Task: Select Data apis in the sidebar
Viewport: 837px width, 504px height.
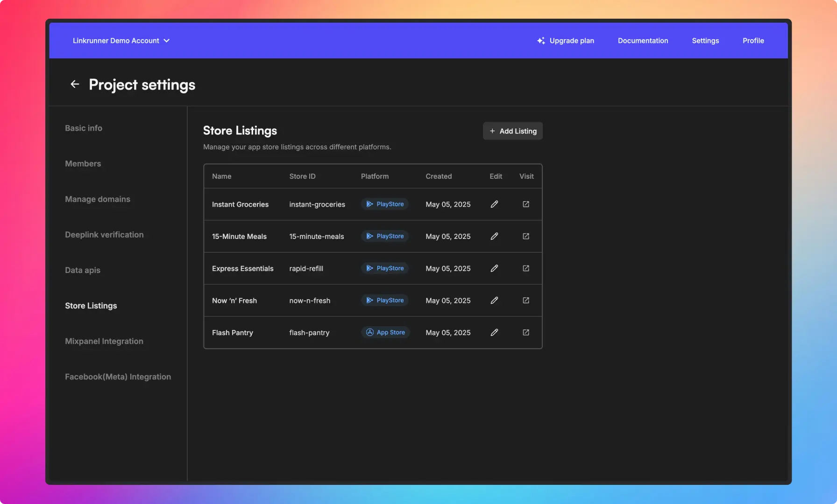Action: [83, 270]
